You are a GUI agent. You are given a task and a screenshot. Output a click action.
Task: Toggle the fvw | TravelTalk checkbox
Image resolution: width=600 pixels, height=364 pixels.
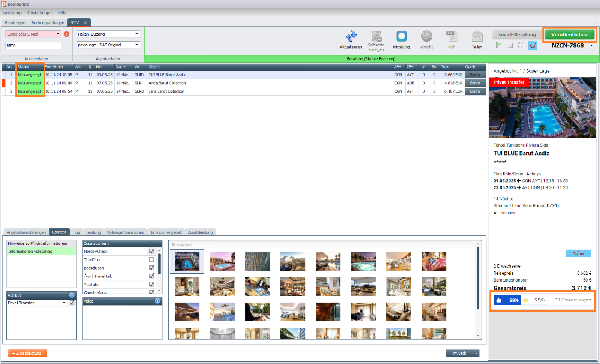point(151,276)
